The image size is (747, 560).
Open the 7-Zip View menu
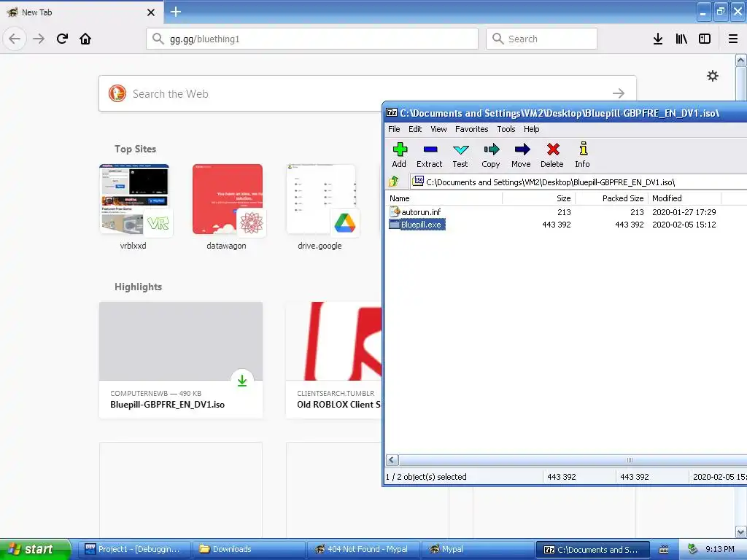click(438, 129)
